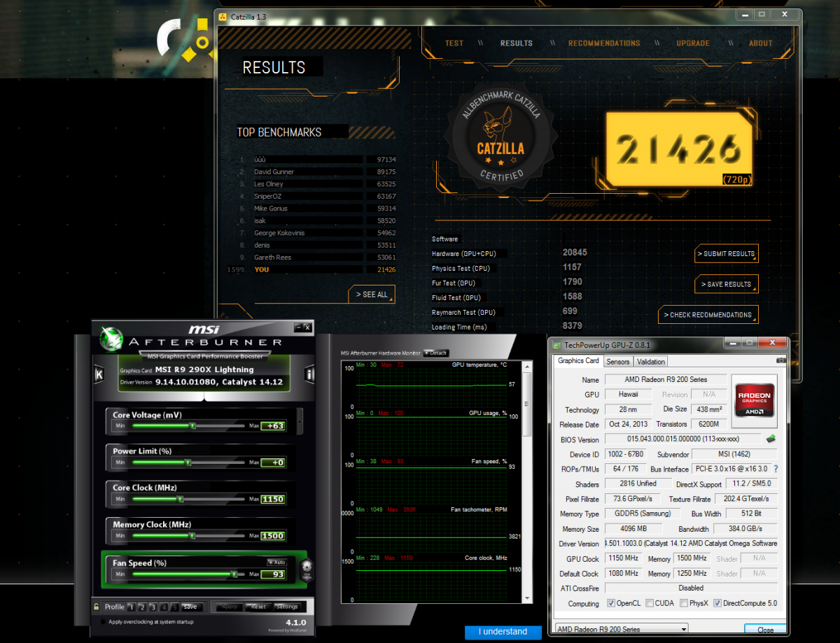This screenshot has width=840, height=643.
Task: Switch to GPU-Z Graphics Card tab
Action: tap(578, 361)
